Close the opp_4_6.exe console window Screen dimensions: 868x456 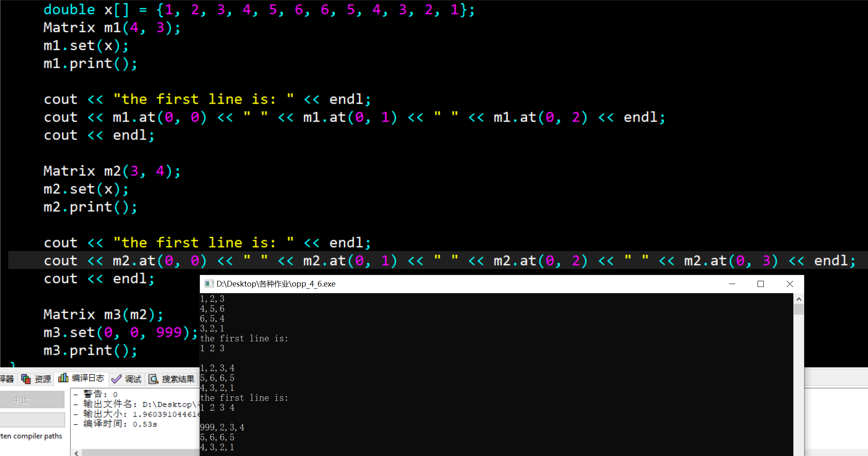(789, 284)
